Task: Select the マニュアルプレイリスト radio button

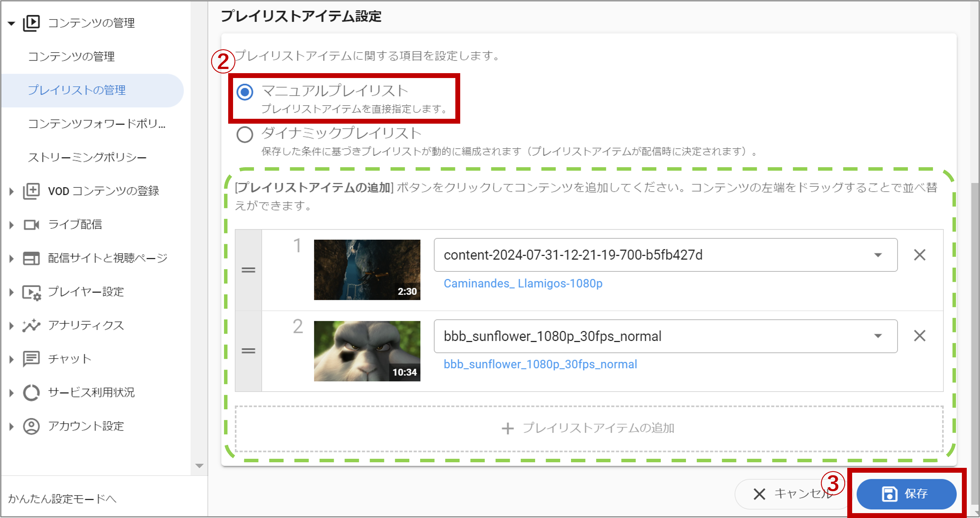Action: (x=245, y=92)
